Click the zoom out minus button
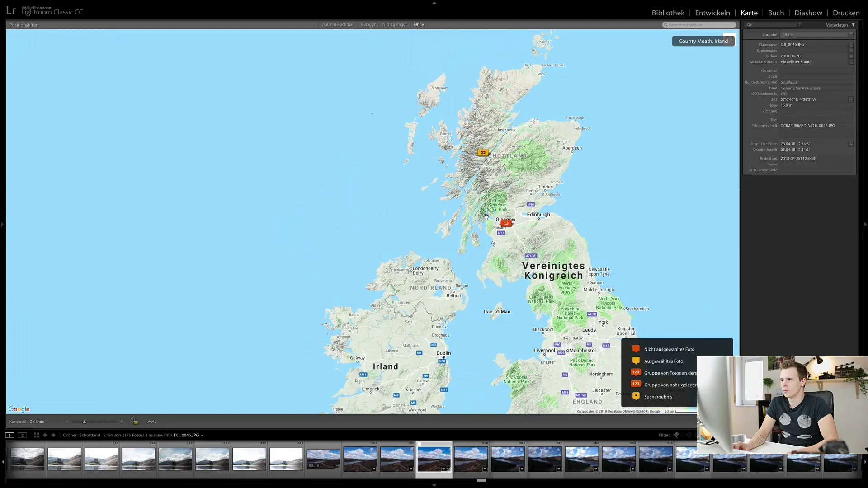Viewport: 868px width, 488px height. pyautogui.click(x=67, y=422)
